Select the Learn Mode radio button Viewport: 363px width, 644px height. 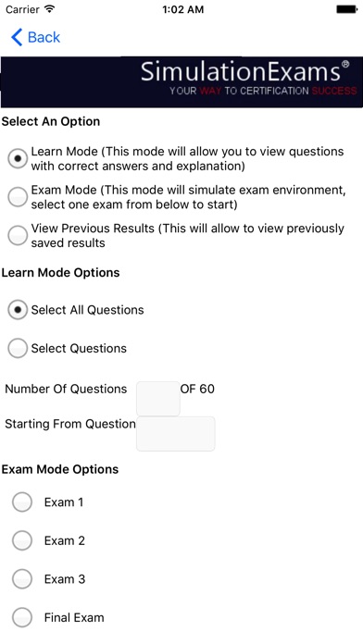[18, 159]
